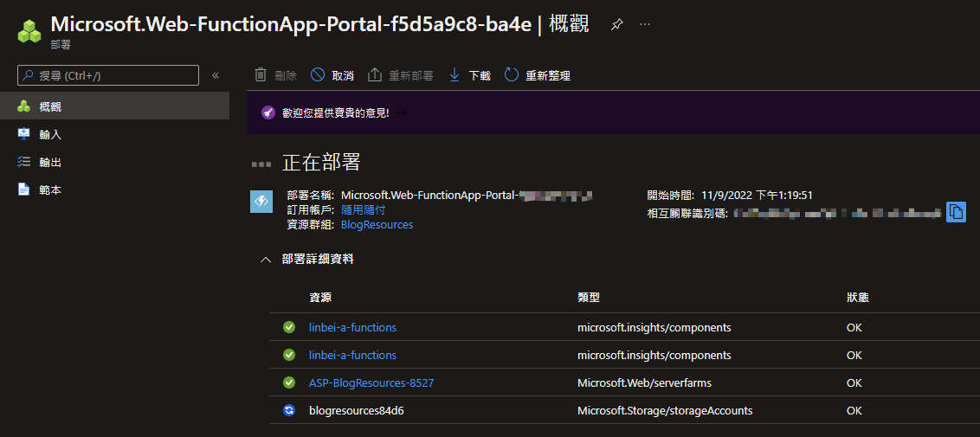Click the rocket icon in the feedback banner
Image resolution: width=980 pixels, height=437 pixels.
click(x=268, y=113)
